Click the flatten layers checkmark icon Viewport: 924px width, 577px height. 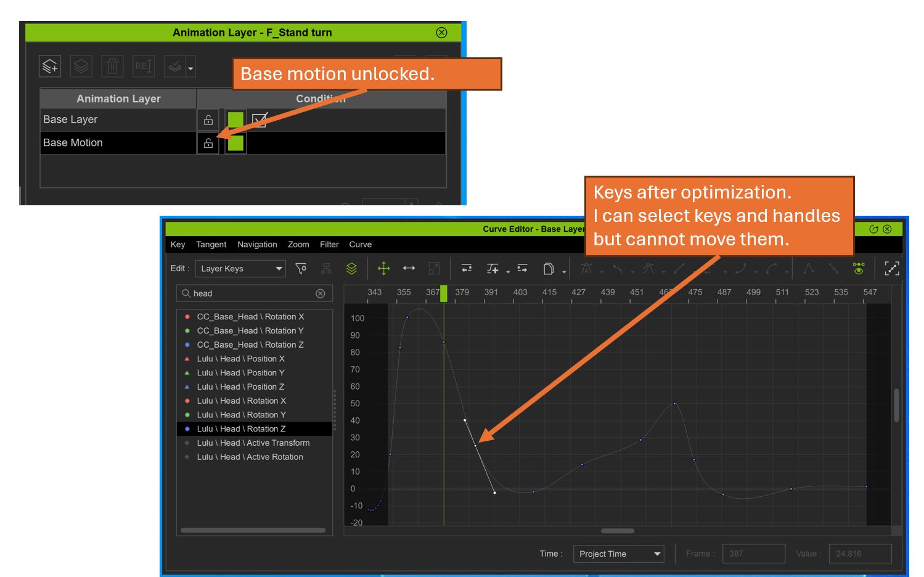(175, 66)
